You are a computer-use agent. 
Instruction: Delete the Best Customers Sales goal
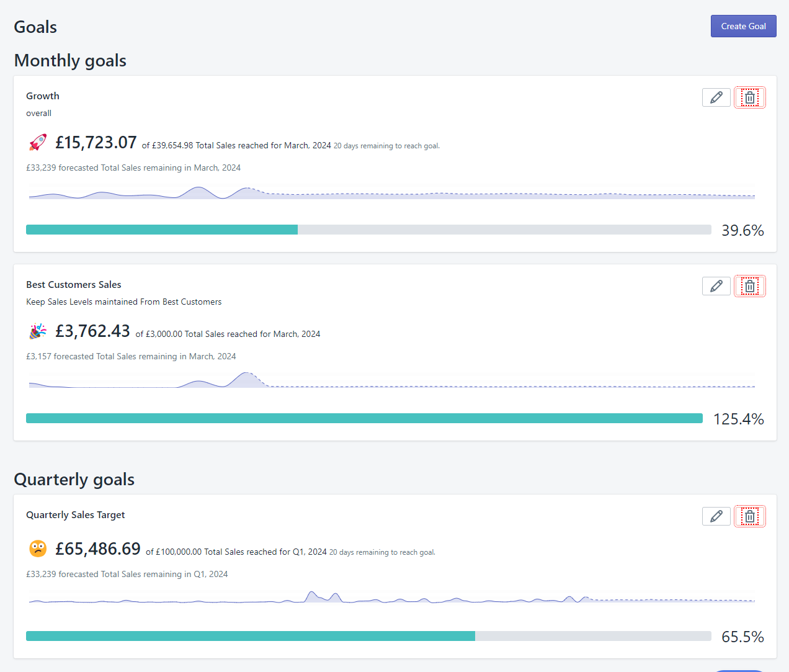[x=750, y=286]
